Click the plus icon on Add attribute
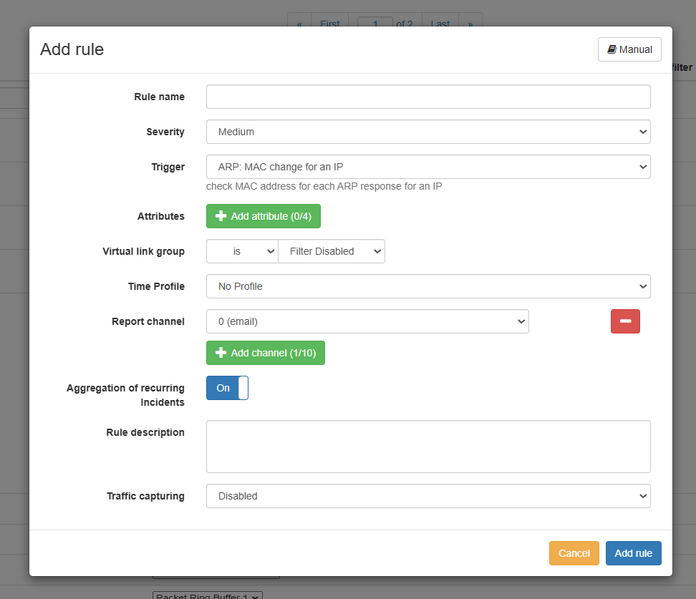The height and width of the screenshot is (599, 696). pos(221,216)
